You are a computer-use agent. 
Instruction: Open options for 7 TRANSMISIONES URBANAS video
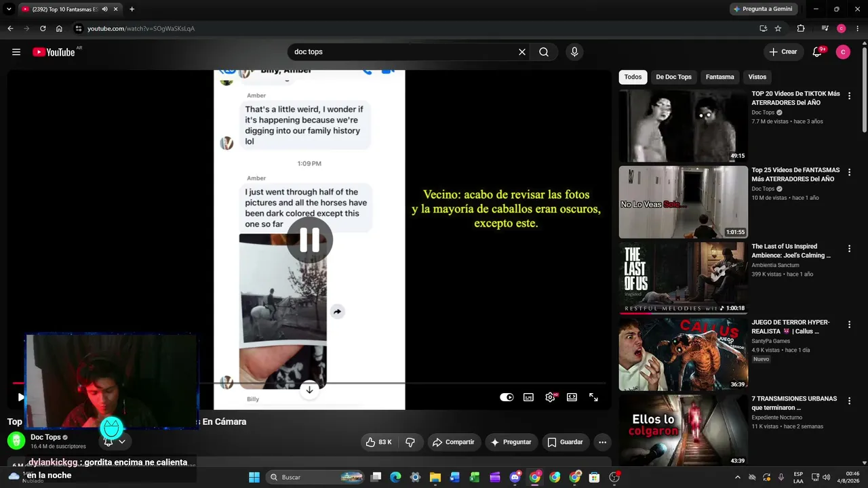(x=849, y=401)
